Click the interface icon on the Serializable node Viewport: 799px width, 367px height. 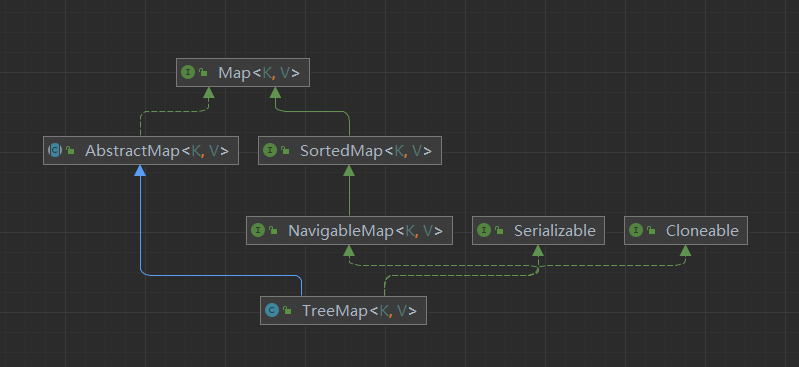pyautogui.click(x=484, y=230)
